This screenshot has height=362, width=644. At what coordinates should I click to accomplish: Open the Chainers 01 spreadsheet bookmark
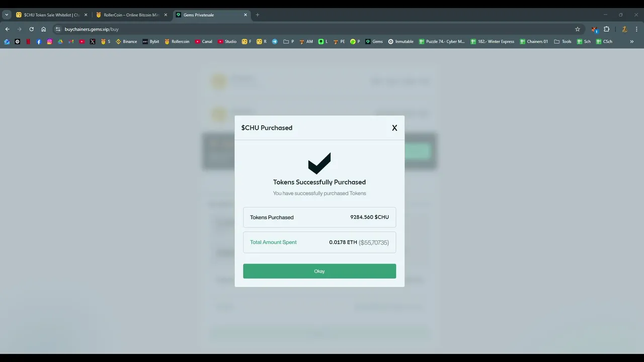click(x=534, y=42)
